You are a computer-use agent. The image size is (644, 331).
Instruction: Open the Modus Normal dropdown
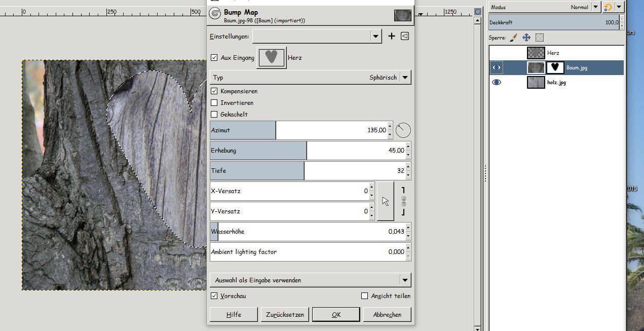coord(595,7)
